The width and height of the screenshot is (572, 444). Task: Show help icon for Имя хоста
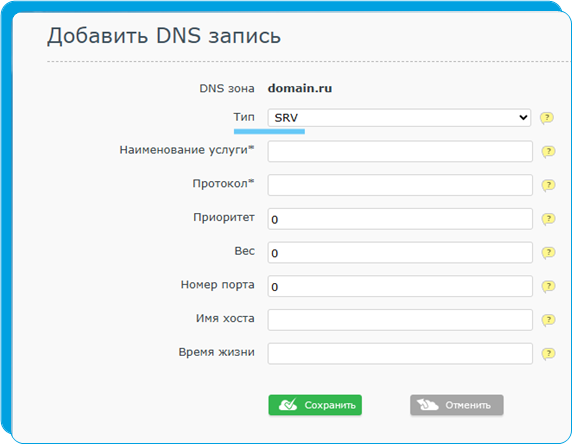[x=548, y=320]
